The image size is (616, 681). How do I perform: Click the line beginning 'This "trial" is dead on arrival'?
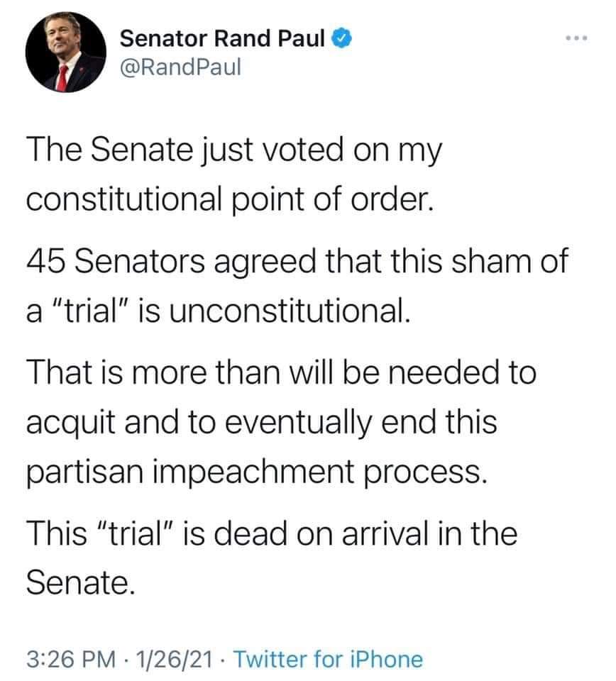(x=272, y=533)
